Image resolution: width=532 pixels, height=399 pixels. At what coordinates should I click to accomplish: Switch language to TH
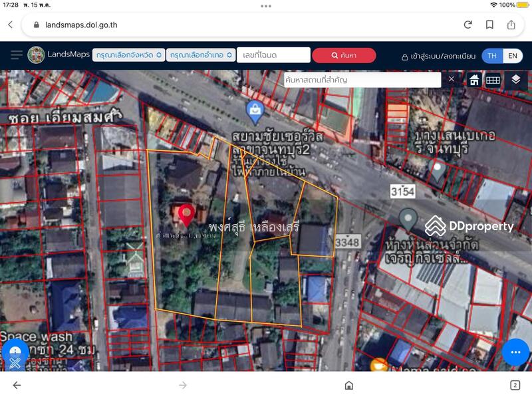click(x=491, y=56)
